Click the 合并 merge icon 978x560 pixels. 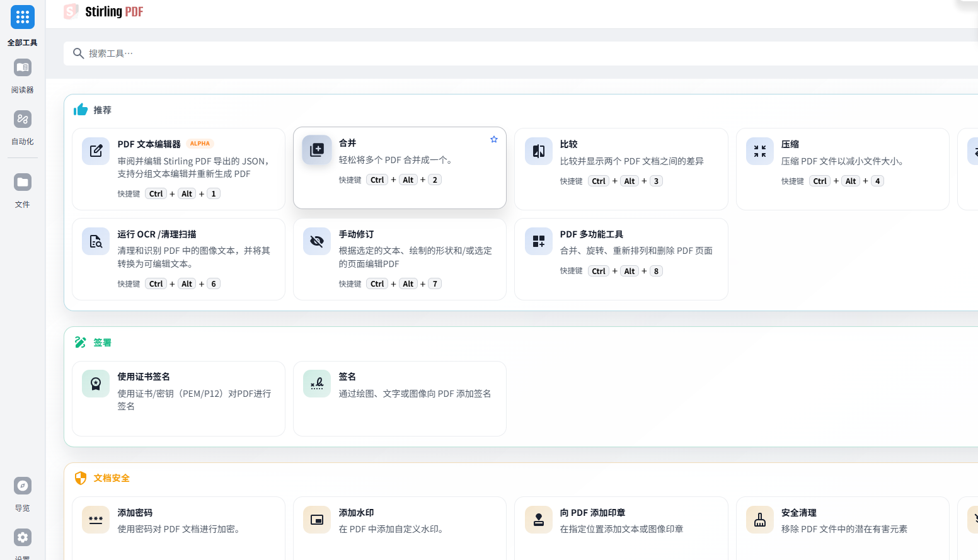point(317,150)
